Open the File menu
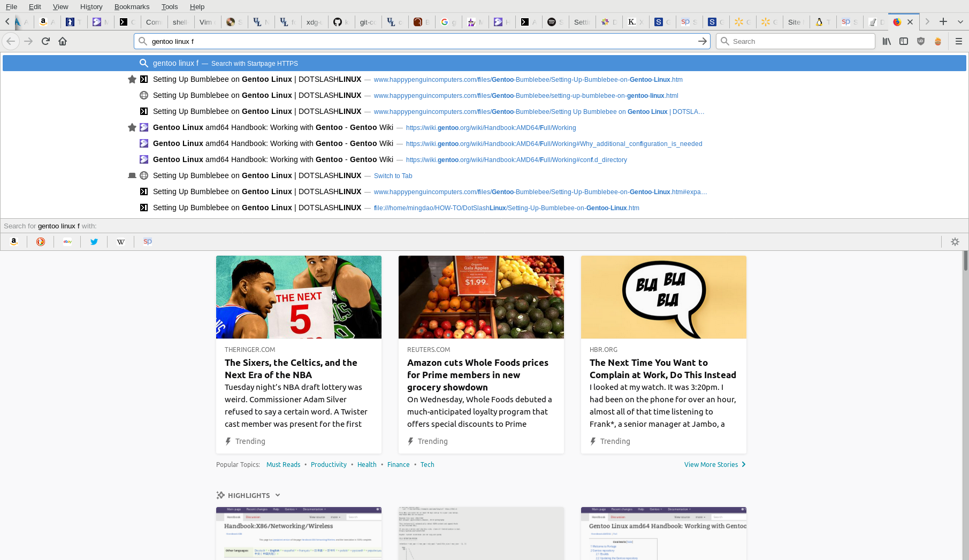 coord(11,6)
